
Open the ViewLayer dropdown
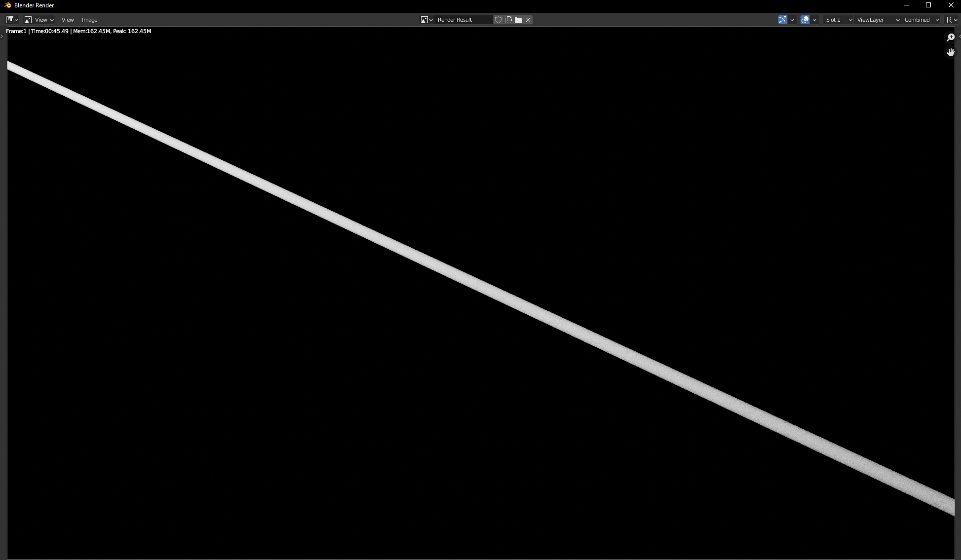pos(878,20)
